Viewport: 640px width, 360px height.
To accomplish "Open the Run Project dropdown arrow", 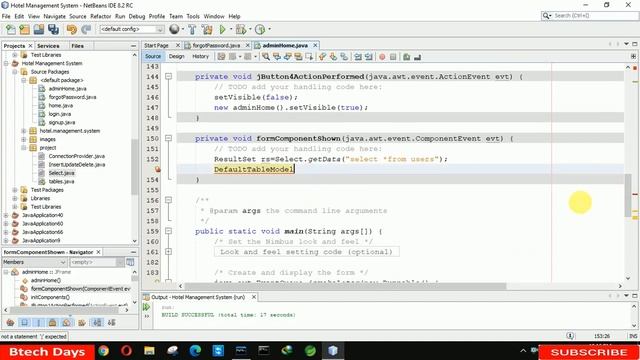I will pos(231,29).
